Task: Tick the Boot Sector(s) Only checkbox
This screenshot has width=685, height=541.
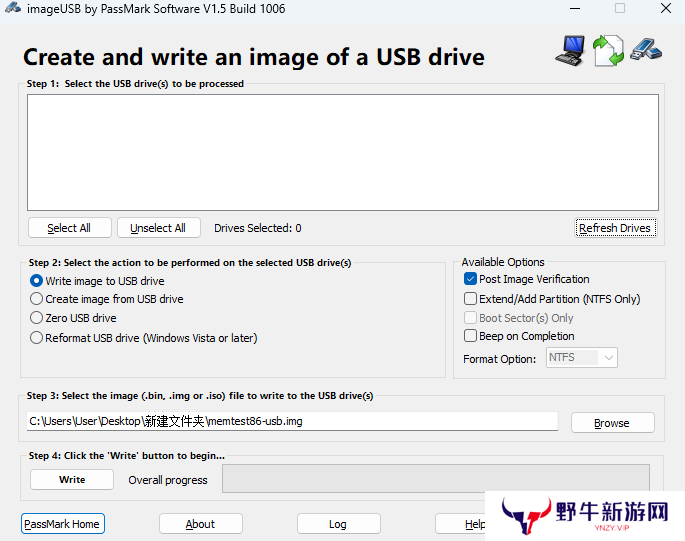Action: click(x=470, y=318)
